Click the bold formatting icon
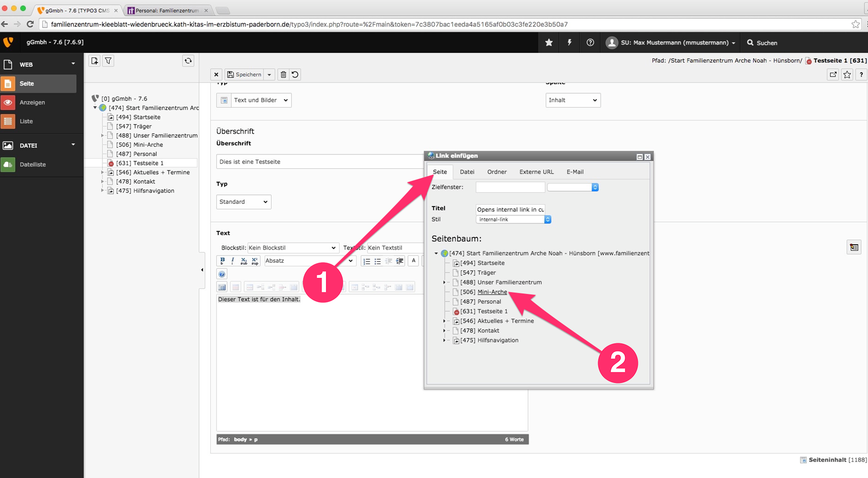 pos(222,261)
